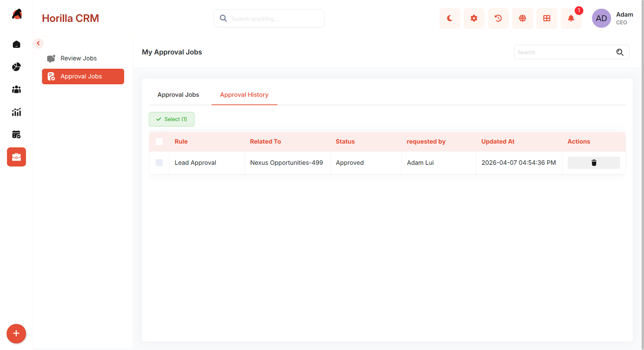Delete Lead Approval row with trash icon
This screenshot has height=350, width=644.
point(594,163)
